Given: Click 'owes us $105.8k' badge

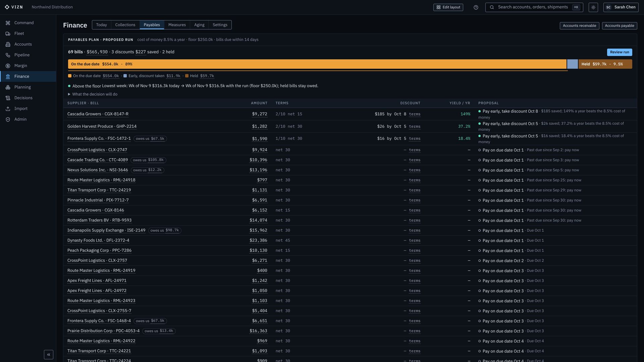Looking at the screenshot, I should pyautogui.click(x=148, y=160).
